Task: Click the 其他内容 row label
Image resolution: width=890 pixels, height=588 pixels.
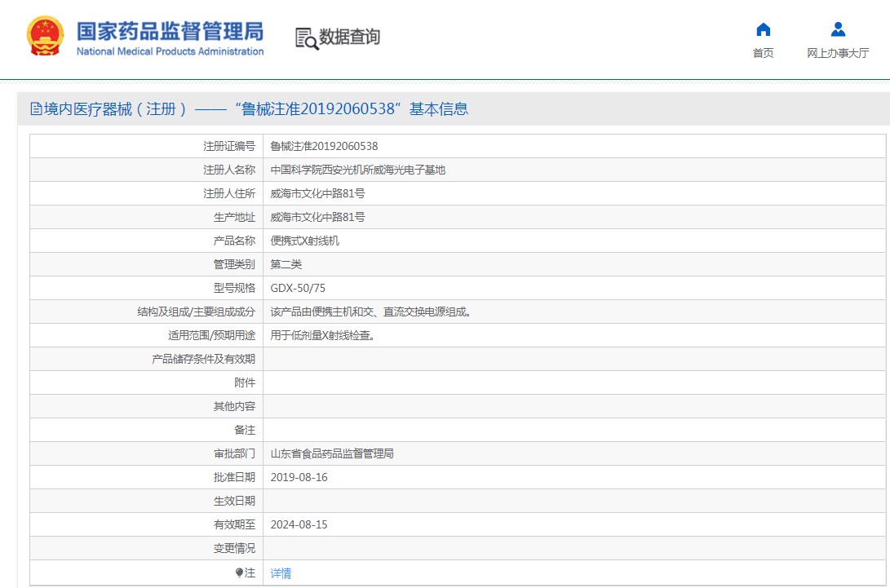Action: (x=234, y=406)
